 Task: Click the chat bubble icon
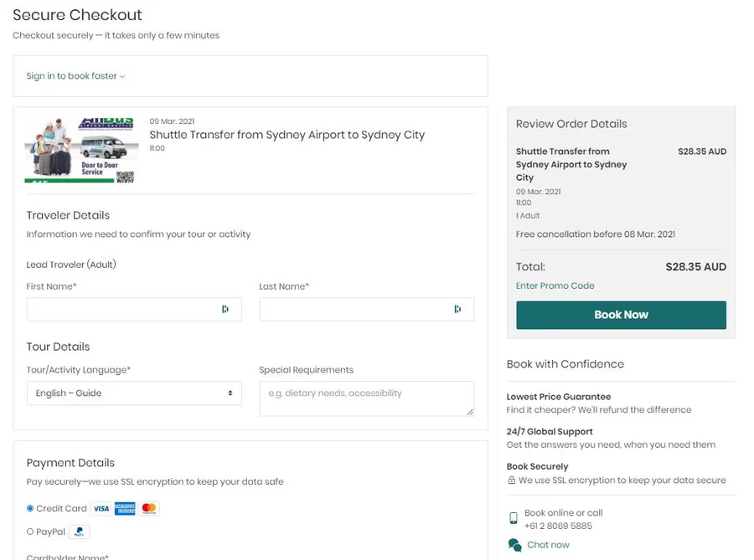[x=514, y=545]
